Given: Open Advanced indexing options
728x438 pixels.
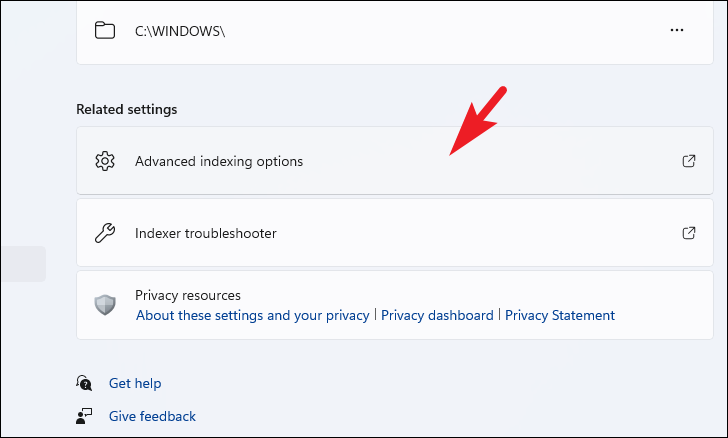Looking at the screenshot, I should pos(395,161).
